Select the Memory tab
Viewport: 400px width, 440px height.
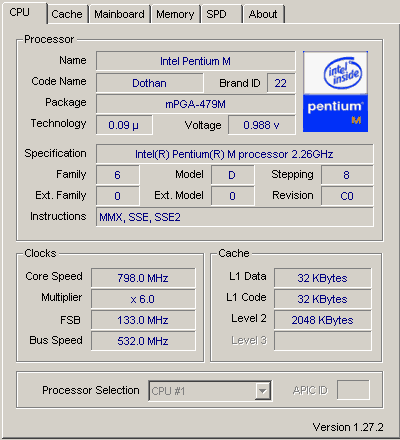175,14
